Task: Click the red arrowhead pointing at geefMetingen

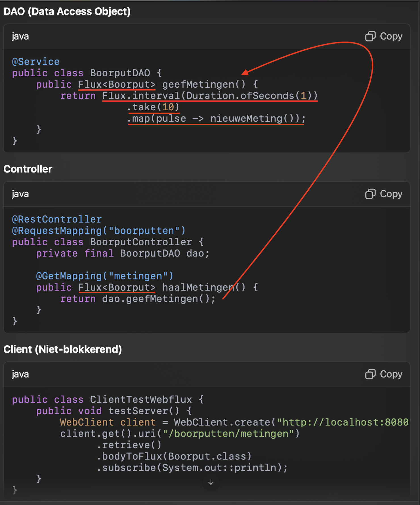Action: [245, 73]
